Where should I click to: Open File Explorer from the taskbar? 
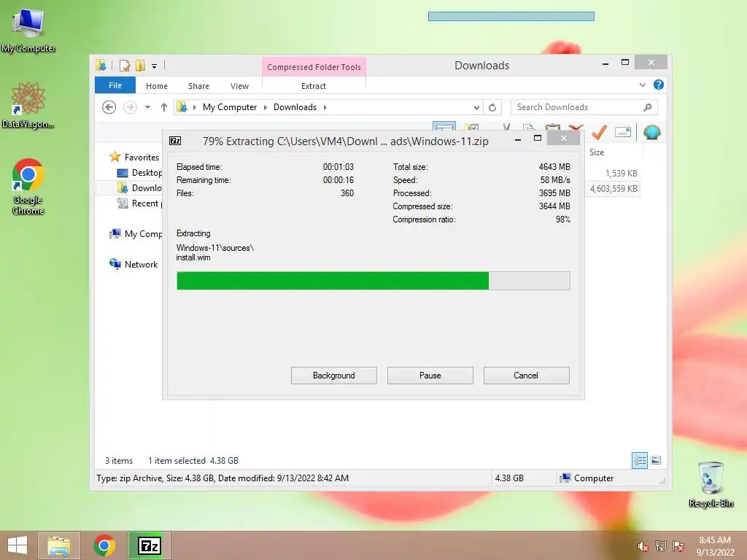58,545
